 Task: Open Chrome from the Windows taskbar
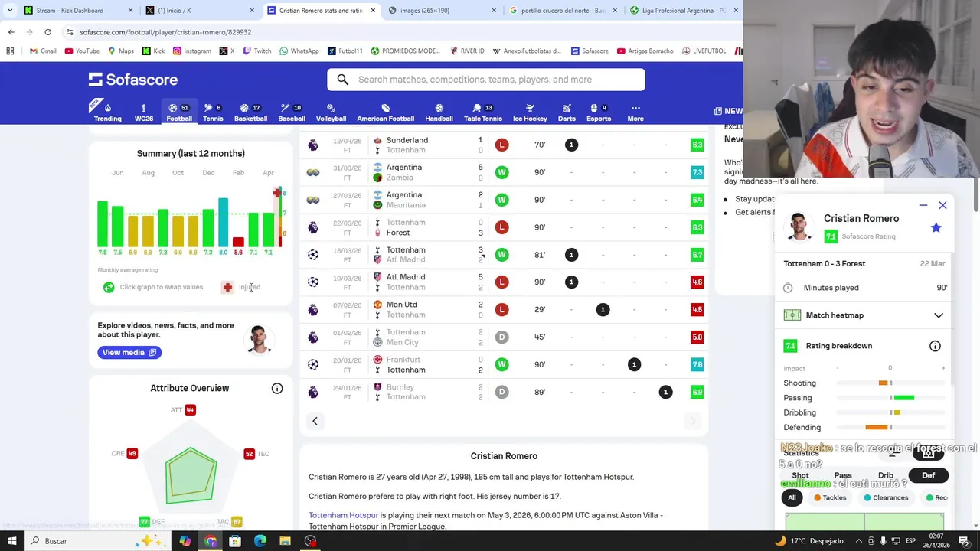(x=210, y=541)
